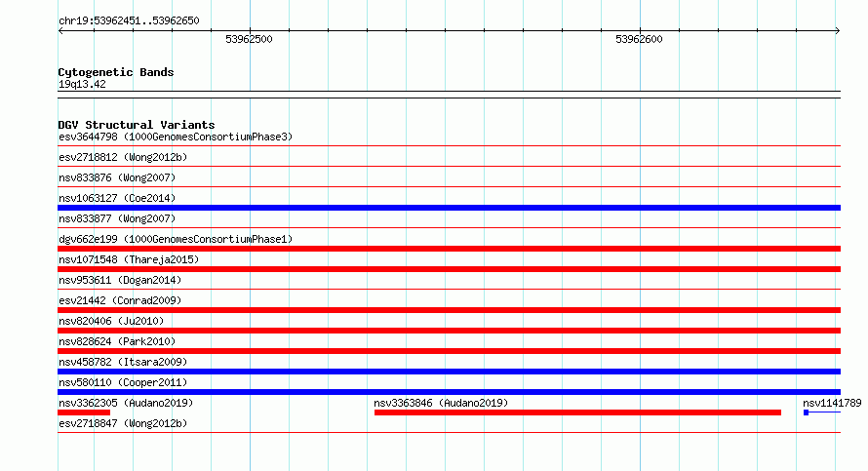Click the thin red line under esv3644798
This screenshot has width=868, height=471.
coord(449,146)
